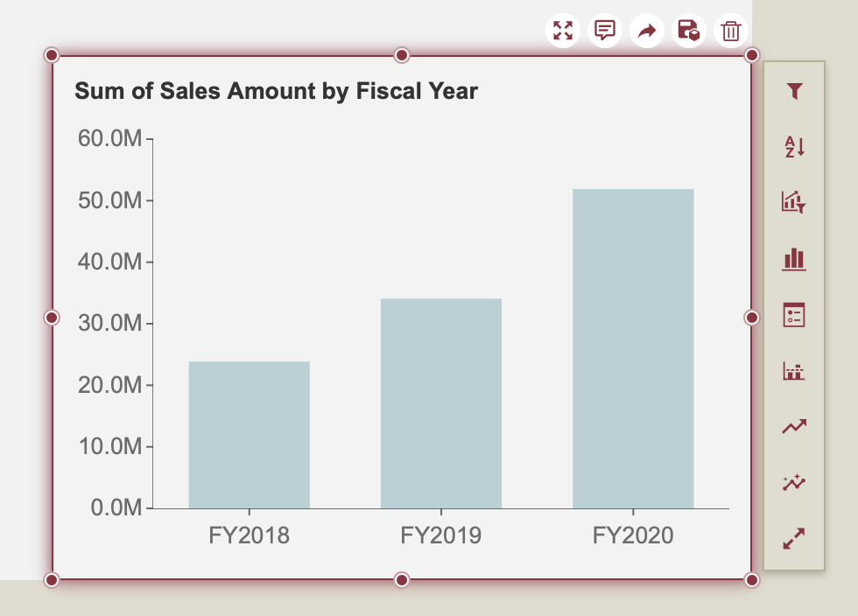858x616 pixels.
Task: Click the sparkle line chart icon
Action: [x=794, y=482]
